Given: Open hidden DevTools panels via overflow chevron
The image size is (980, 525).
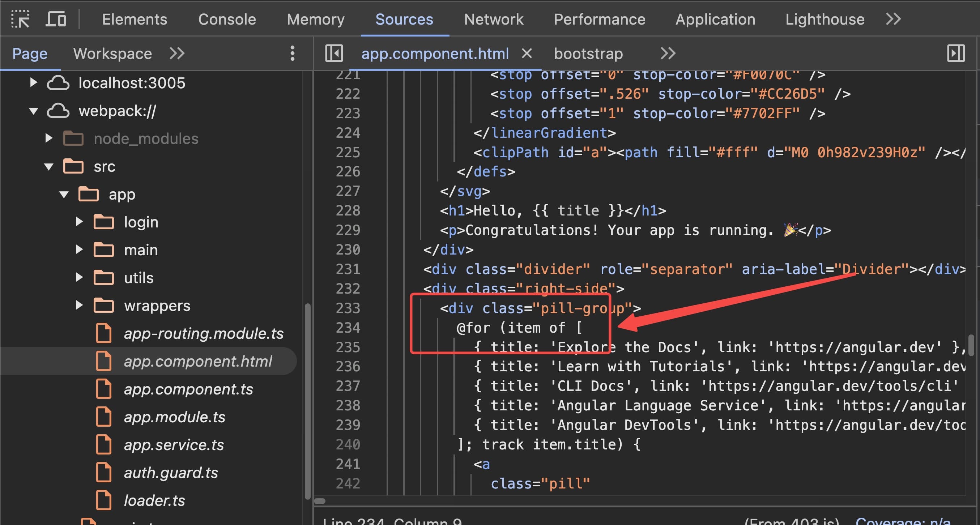Looking at the screenshot, I should pyautogui.click(x=894, y=19).
